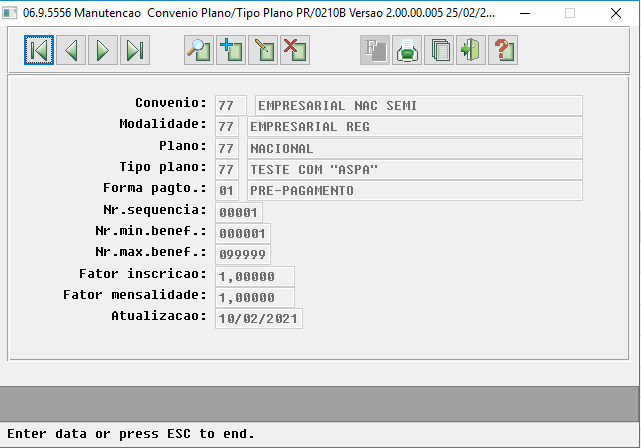
Task: Click the greyed-out F function icon
Action: [375, 50]
